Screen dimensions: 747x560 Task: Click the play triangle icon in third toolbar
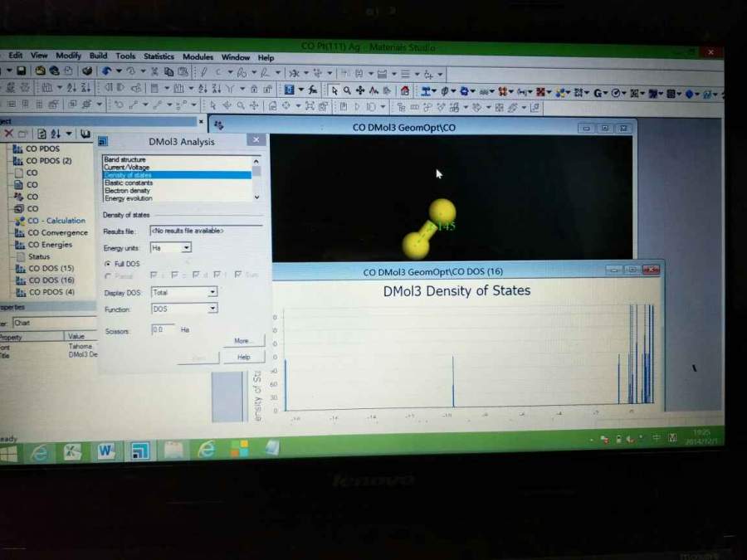coord(357,107)
